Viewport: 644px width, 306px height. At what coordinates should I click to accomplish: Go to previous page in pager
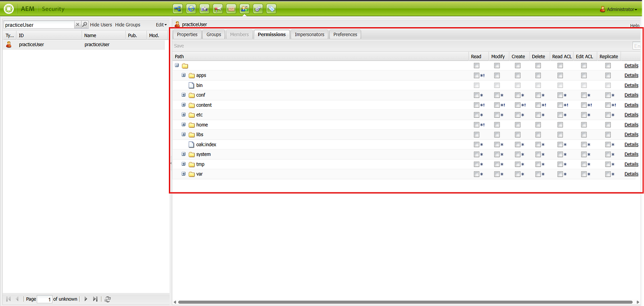17,299
